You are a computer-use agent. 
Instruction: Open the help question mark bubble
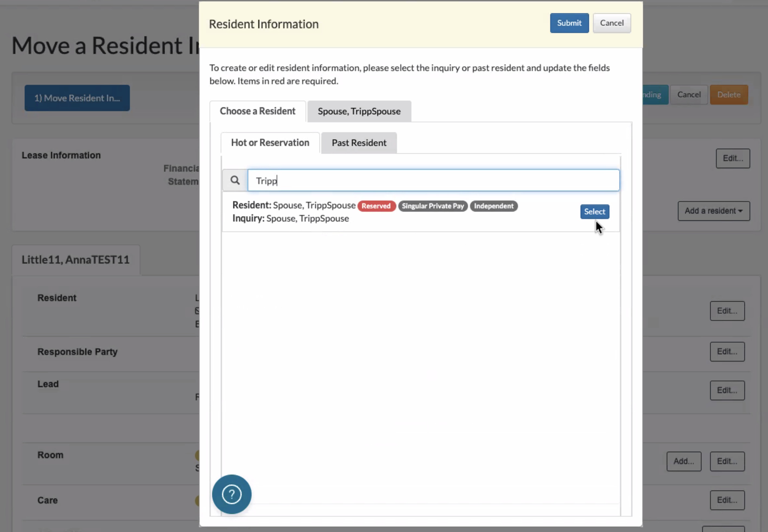(x=231, y=494)
